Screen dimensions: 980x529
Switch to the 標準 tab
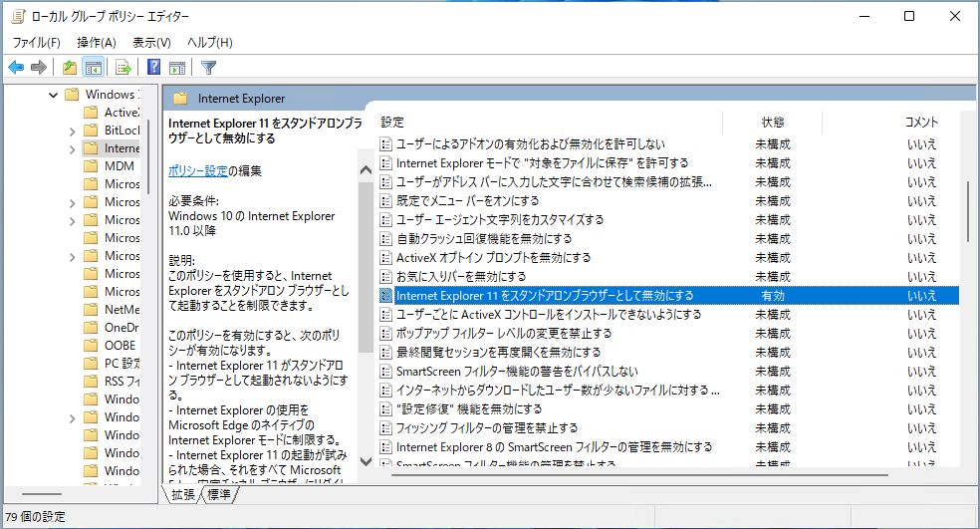coord(219,494)
